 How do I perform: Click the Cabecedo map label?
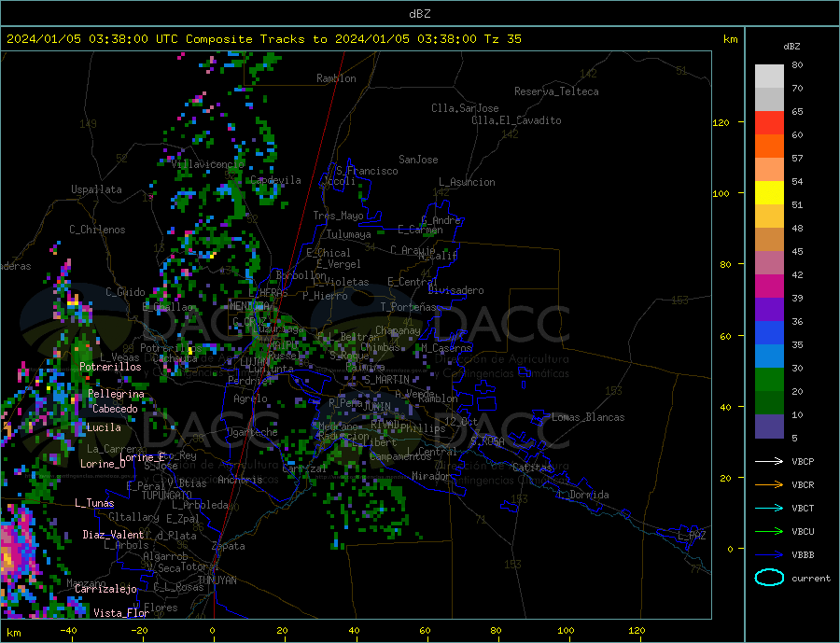coord(115,409)
